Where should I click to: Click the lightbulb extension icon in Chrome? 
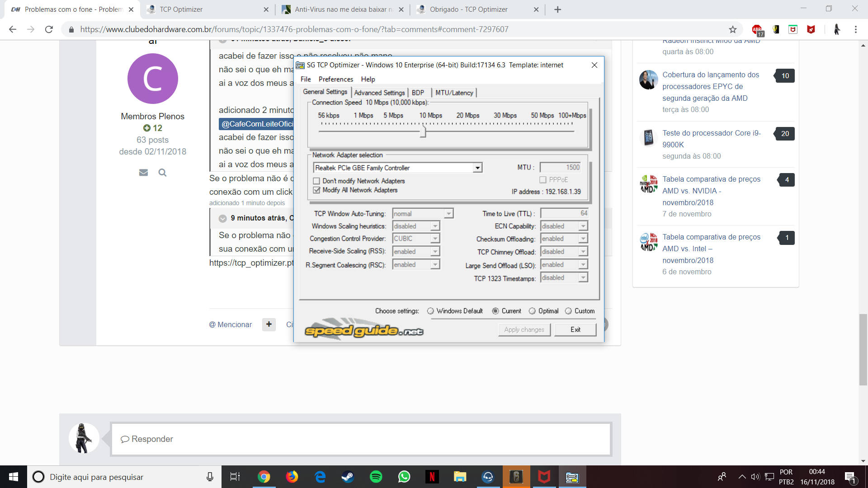[776, 29]
